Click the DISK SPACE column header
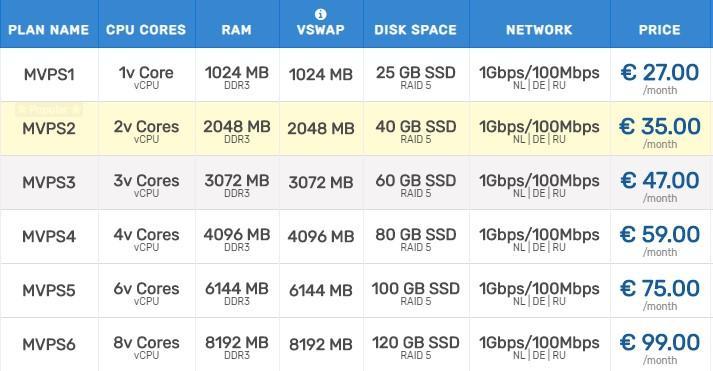 pos(416,30)
